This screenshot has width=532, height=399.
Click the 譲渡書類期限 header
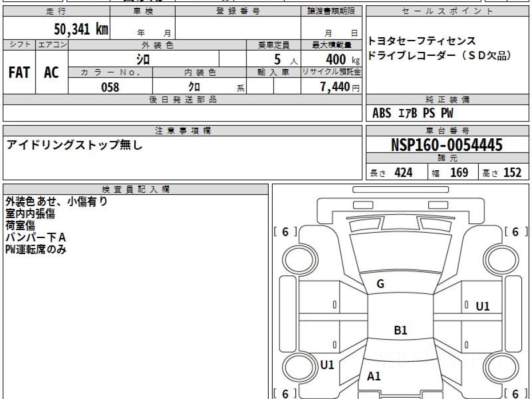[331, 12]
